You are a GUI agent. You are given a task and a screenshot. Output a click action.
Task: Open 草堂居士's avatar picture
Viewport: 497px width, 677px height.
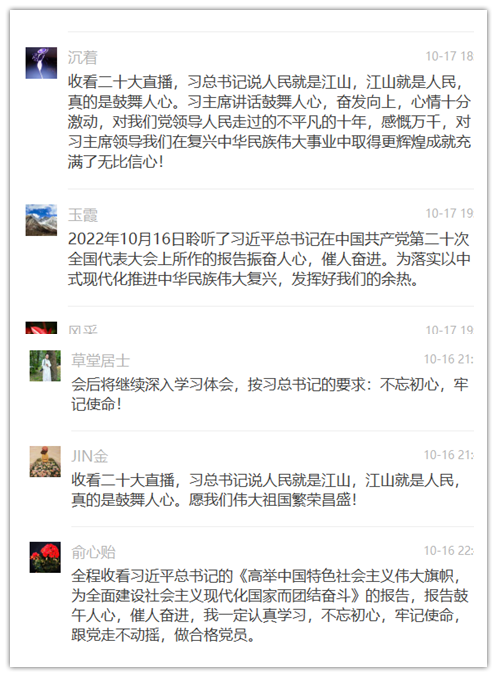click(x=45, y=365)
